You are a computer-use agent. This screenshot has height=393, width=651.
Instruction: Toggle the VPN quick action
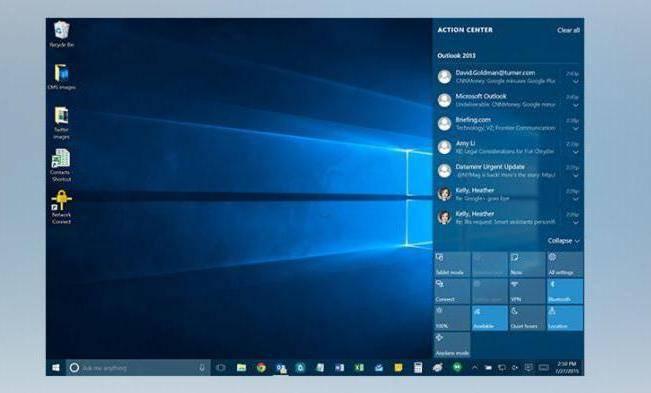(x=527, y=291)
